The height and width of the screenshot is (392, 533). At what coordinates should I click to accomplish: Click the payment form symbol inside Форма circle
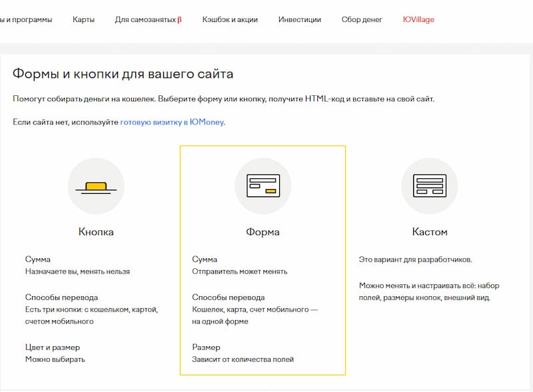(x=265, y=186)
